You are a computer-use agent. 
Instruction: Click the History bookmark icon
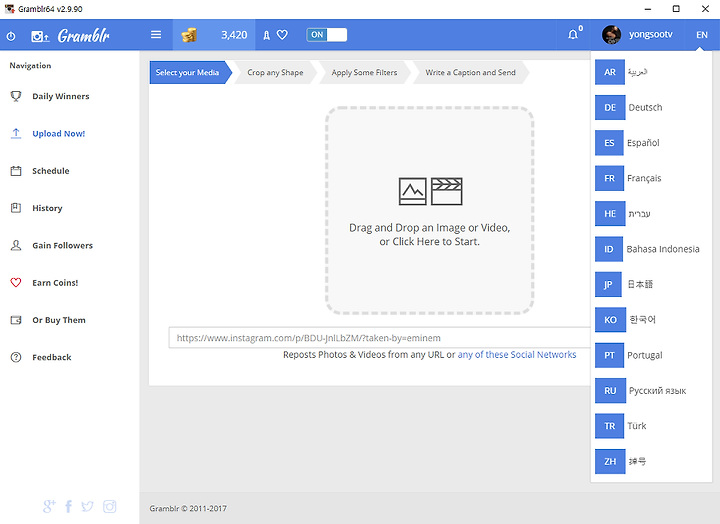click(16, 208)
